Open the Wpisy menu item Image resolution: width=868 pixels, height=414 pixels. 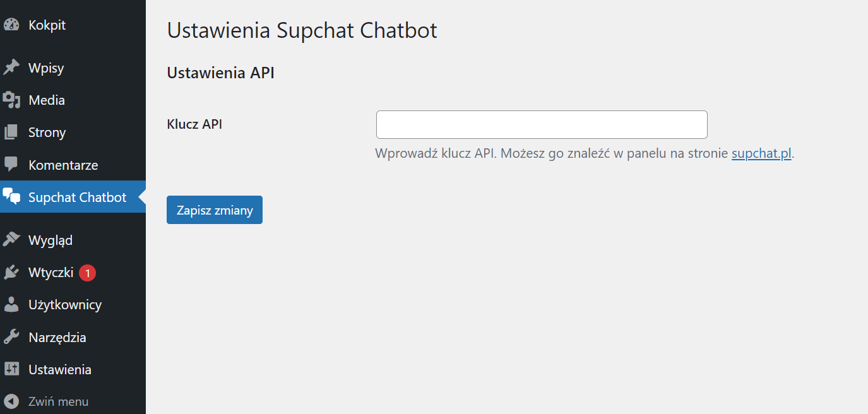tap(46, 68)
